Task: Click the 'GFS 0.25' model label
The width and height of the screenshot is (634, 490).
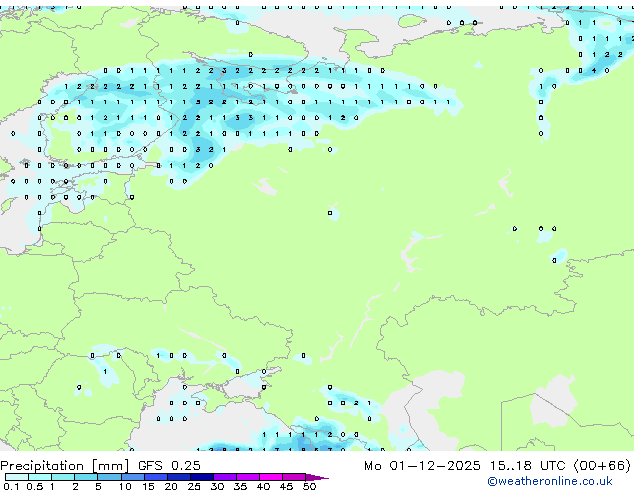Action: pyautogui.click(x=169, y=466)
